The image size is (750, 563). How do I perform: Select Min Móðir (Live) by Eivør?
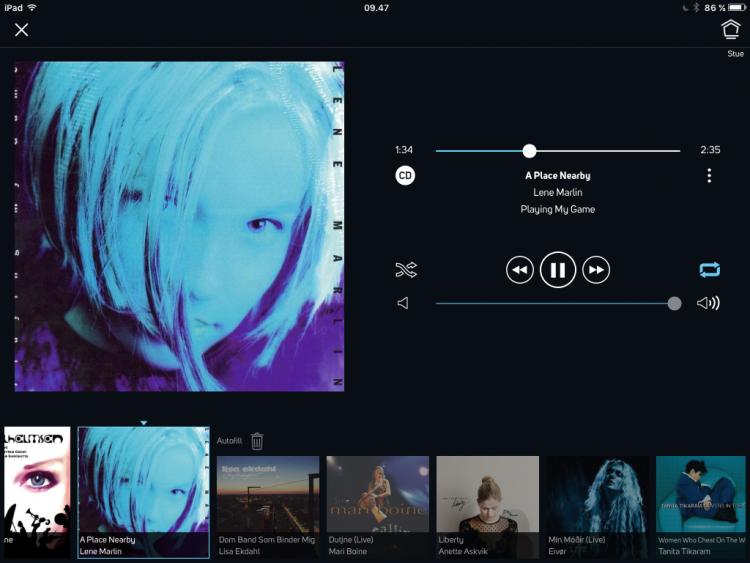point(597,507)
